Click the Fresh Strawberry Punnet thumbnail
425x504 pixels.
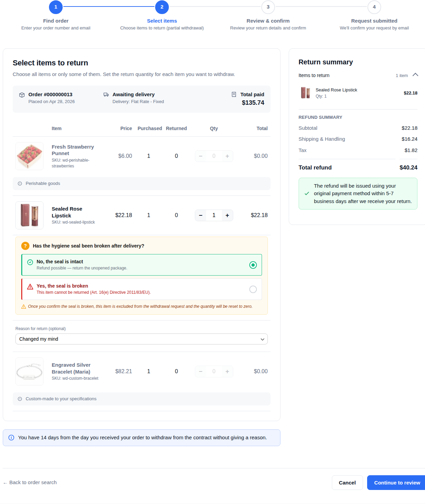pos(29,156)
